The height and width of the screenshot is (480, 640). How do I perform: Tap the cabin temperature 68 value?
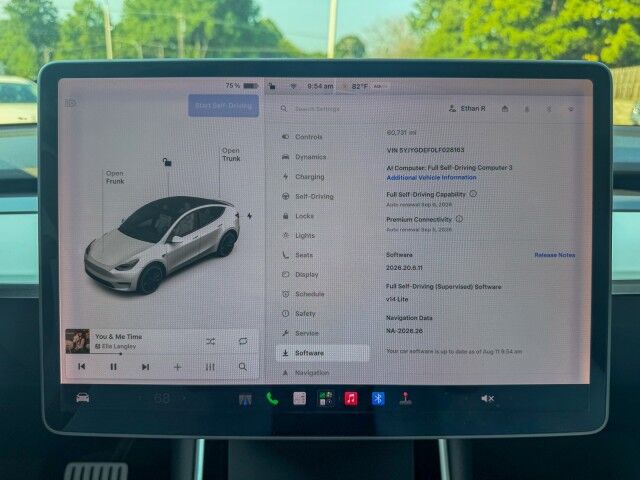(x=162, y=398)
